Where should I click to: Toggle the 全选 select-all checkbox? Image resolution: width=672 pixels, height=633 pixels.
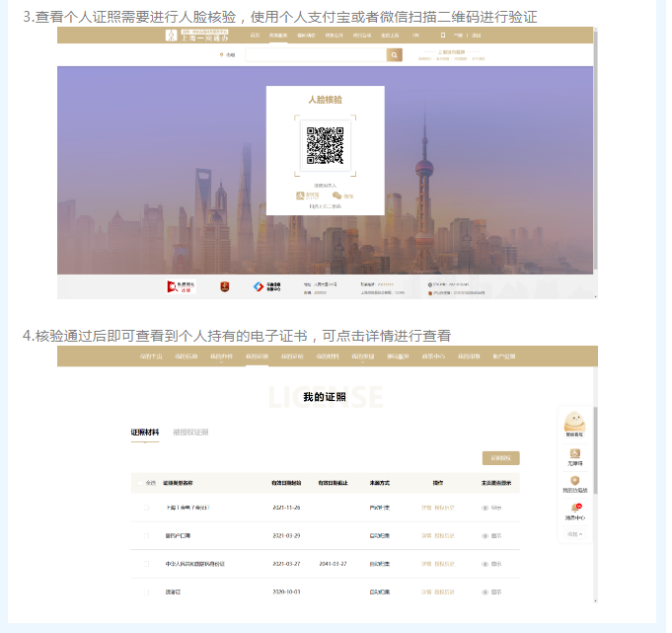146,483
